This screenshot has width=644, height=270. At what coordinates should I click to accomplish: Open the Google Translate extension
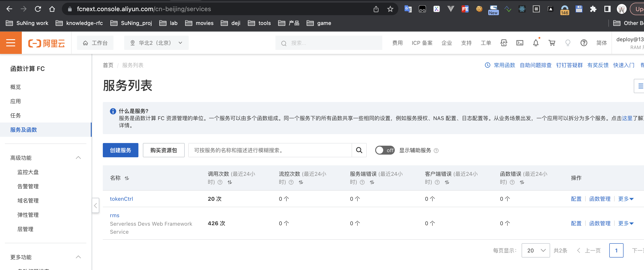point(408,9)
